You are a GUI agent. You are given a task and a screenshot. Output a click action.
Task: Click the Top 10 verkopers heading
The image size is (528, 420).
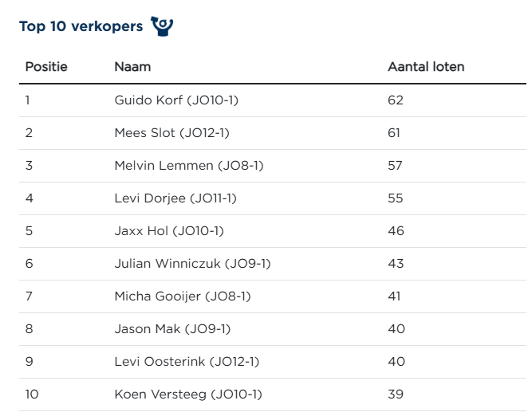coord(81,27)
